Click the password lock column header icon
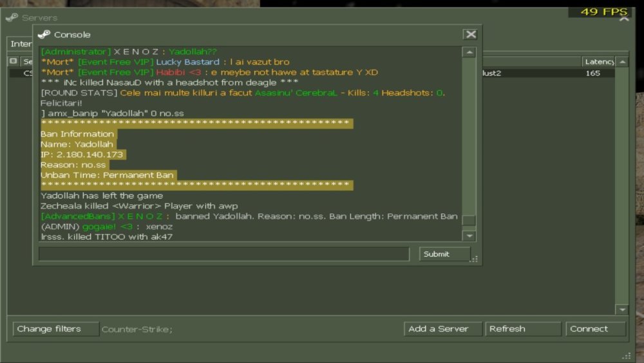Image resolution: width=644 pixels, height=363 pixels. (x=13, y=61)
